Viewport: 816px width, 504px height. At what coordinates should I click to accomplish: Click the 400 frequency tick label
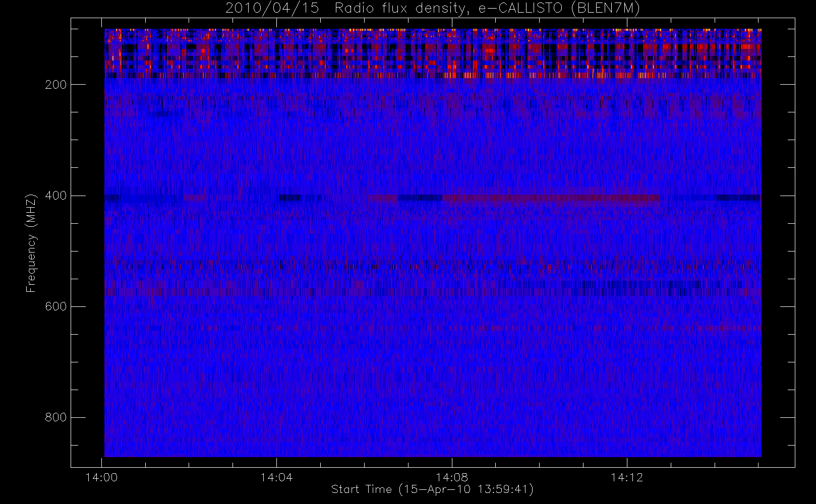56,196
